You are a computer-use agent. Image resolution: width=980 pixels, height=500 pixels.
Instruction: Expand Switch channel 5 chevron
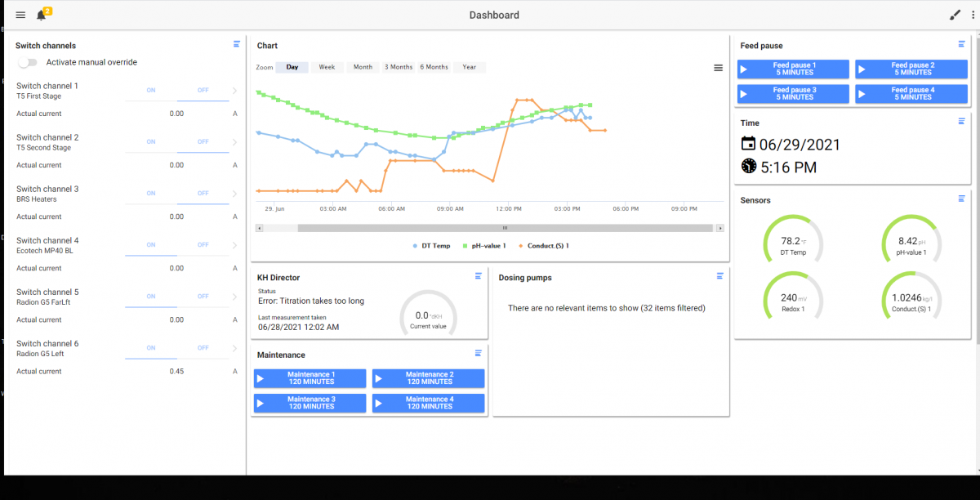(x=235, y=297)
